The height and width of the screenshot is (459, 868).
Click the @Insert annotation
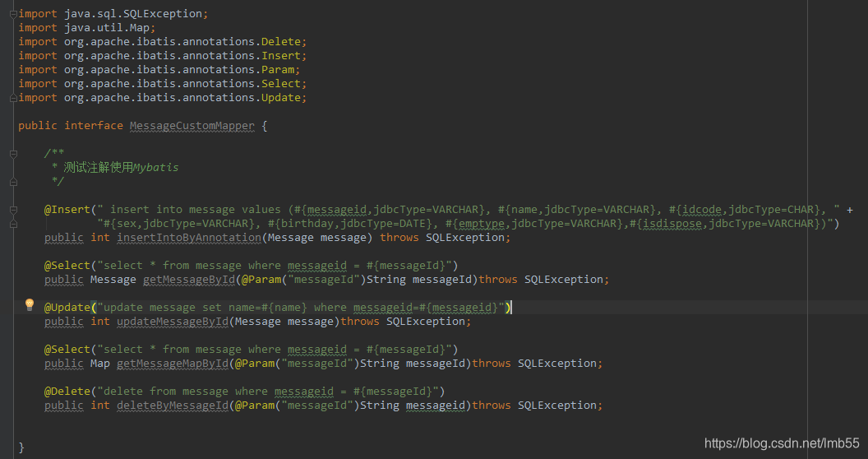[x=67, y=210]
